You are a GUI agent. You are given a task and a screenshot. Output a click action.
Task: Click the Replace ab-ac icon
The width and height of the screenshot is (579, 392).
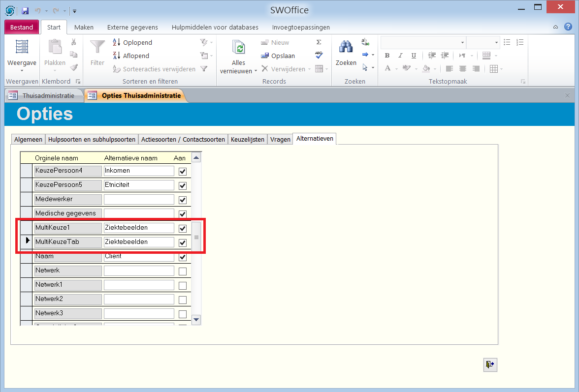(365, 42)
